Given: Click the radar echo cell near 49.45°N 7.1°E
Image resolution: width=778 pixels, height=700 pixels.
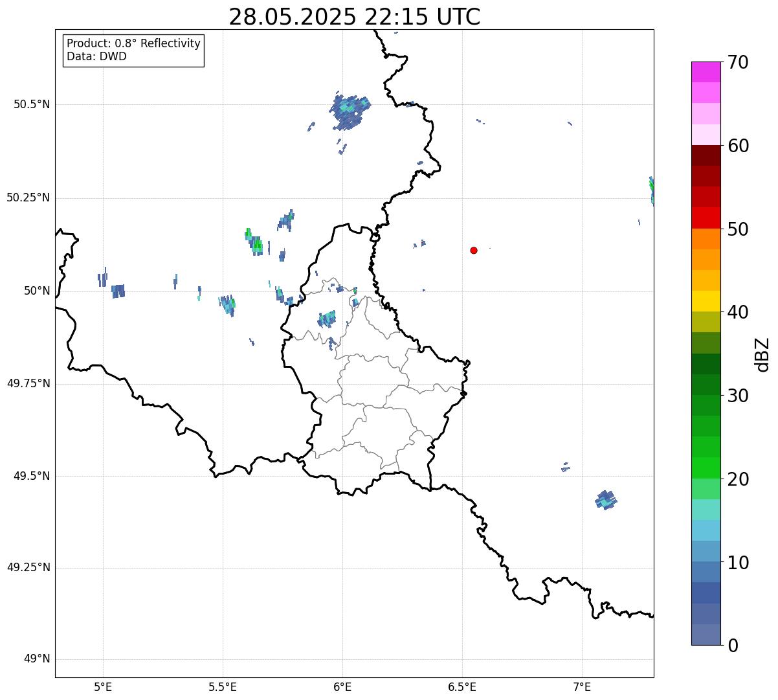Looking at the screenshot, I should 606,500.
